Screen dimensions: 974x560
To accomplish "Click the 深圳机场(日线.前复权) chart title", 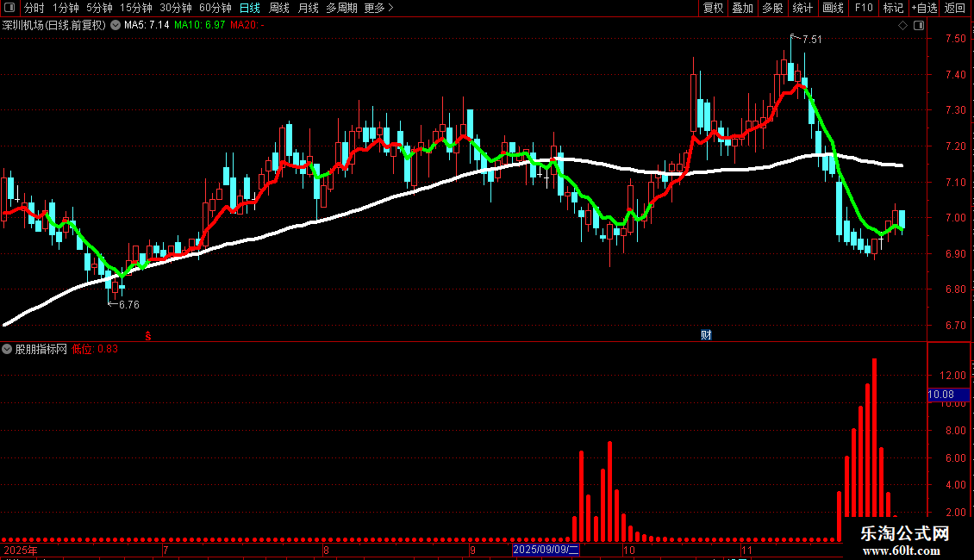I will coord(54,26).
